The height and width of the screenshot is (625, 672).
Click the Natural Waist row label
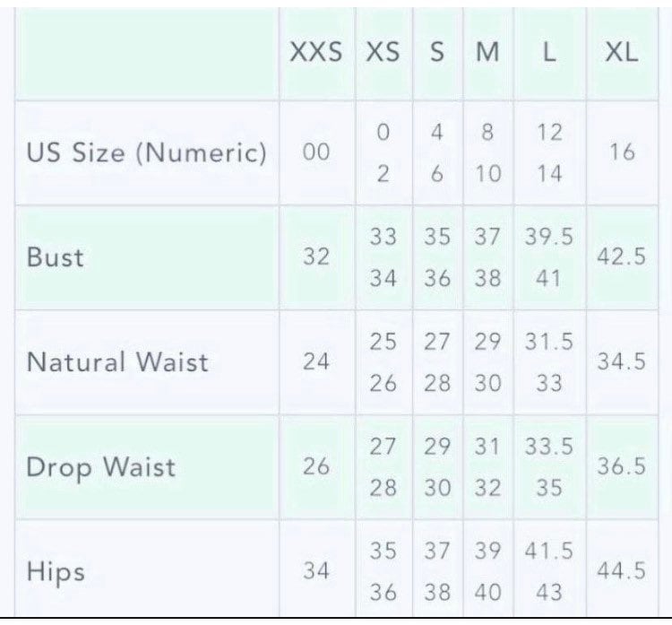click(117, 362)
